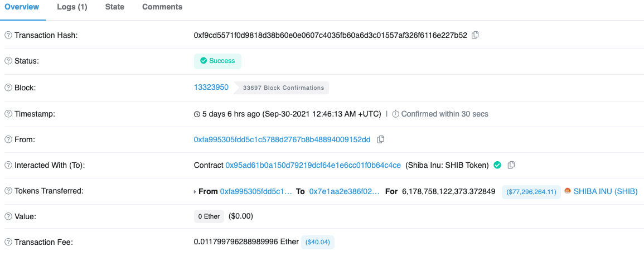
Task: Click help icon next to Tokens Transferred
Action: pyautogui.click(x=8, y=191)
